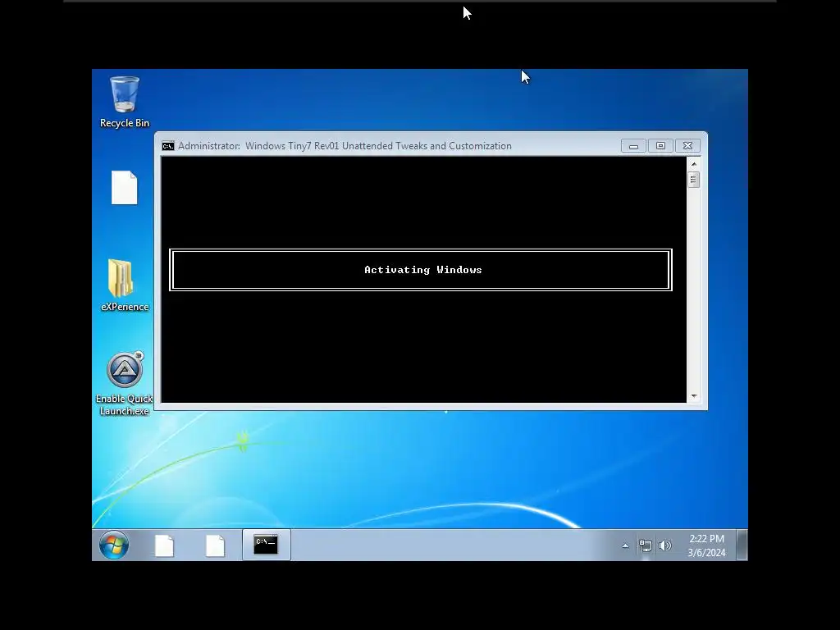The image size is (840, 630).
Task: Click the first blank pinned taskbar icon
Action: pyautogui.click(x=164, y=546)
